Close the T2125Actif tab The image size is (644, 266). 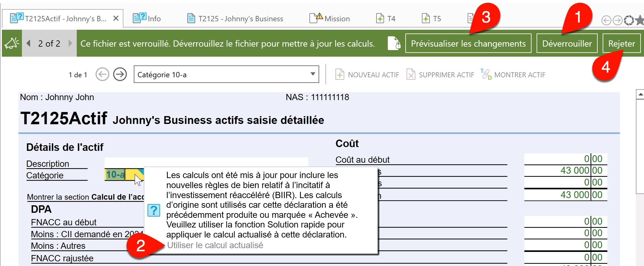point(116,18)
